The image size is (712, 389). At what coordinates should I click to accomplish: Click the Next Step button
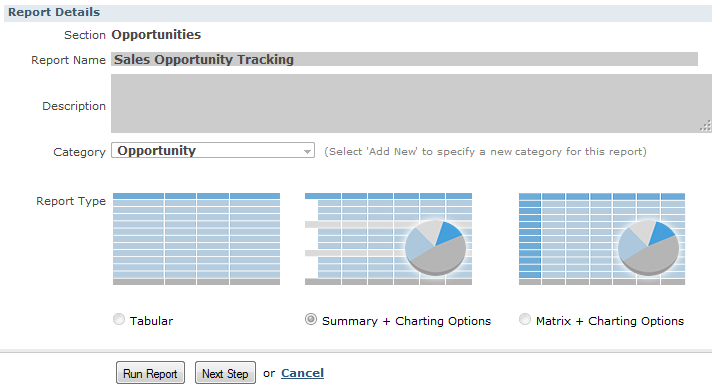tap(225, 373)
